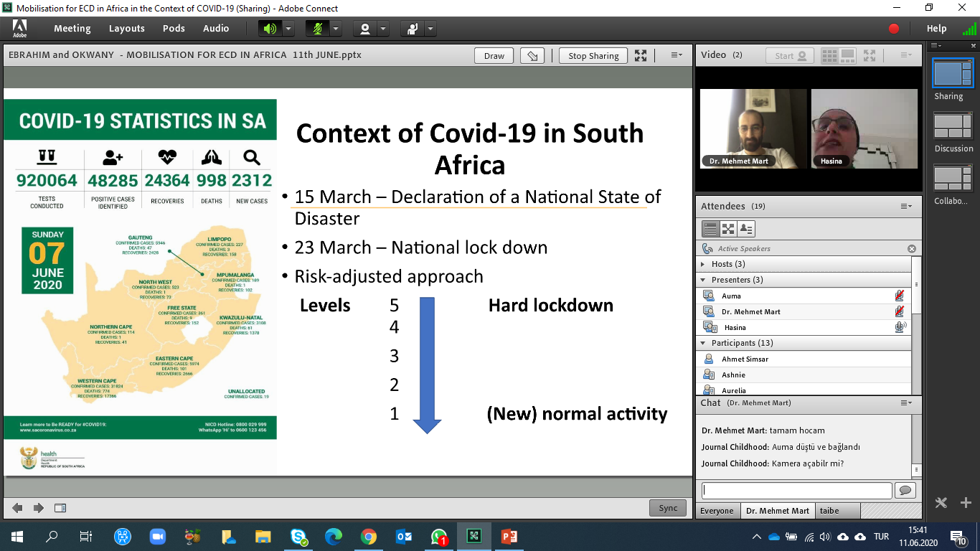The width and height of the screenshot is (980, 551).
Task: Expand the Hosts (3) group
Action: [703, 264]
